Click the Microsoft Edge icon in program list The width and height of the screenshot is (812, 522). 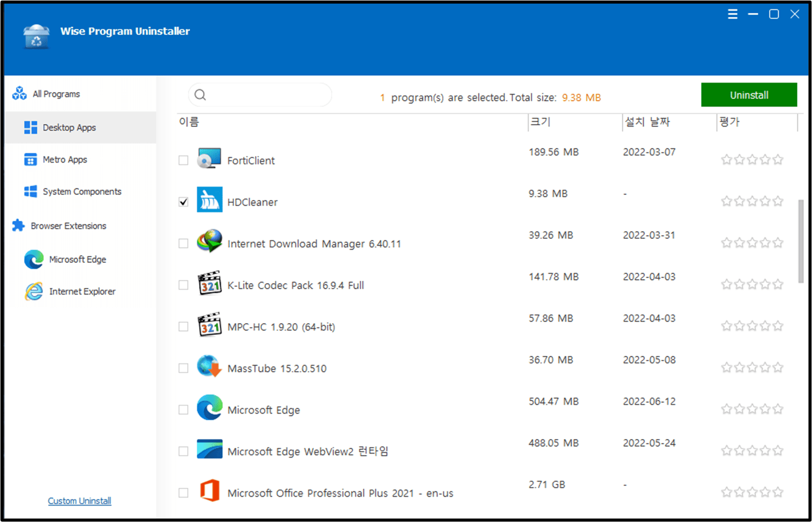(x=210, y=407)
